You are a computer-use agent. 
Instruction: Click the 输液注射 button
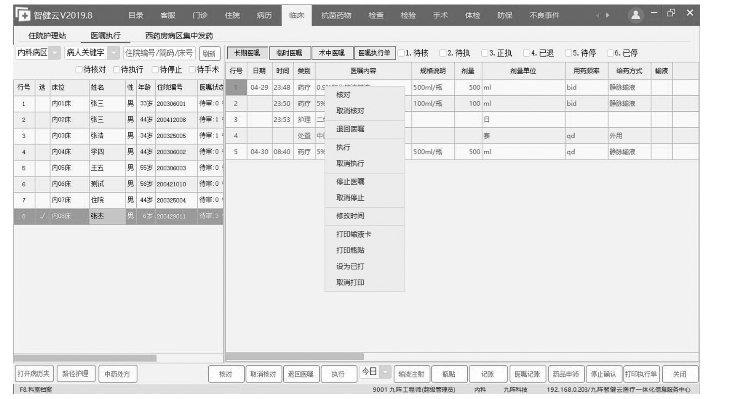(411, 374)
